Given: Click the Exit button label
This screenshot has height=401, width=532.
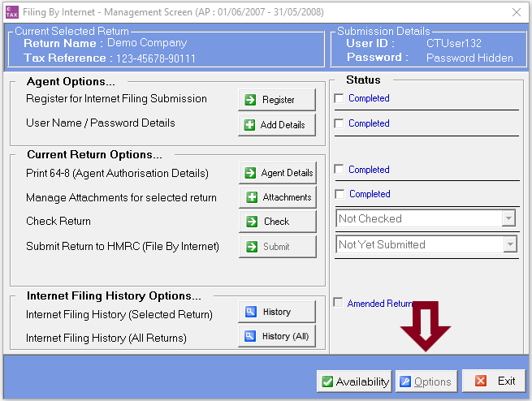Looking at the screenshot, I should 507,381.
